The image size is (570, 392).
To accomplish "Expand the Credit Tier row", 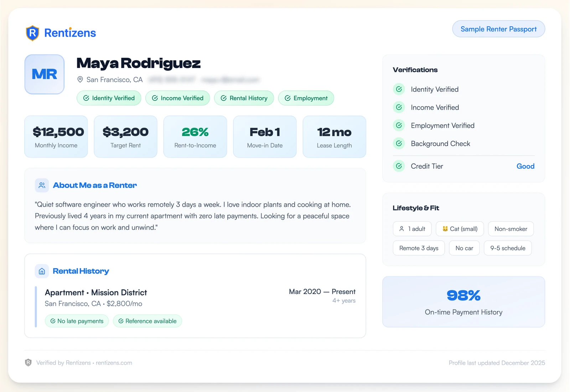I will [x=463, y=166].
